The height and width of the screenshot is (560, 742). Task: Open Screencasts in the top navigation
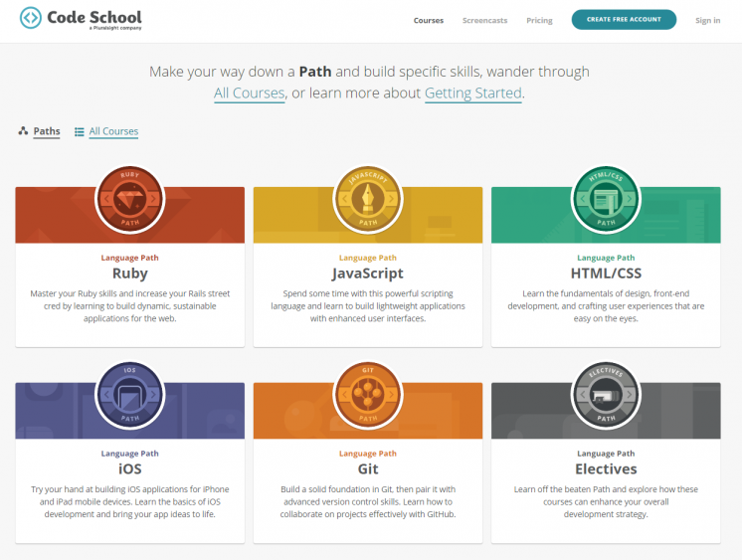tap(484, 20)
